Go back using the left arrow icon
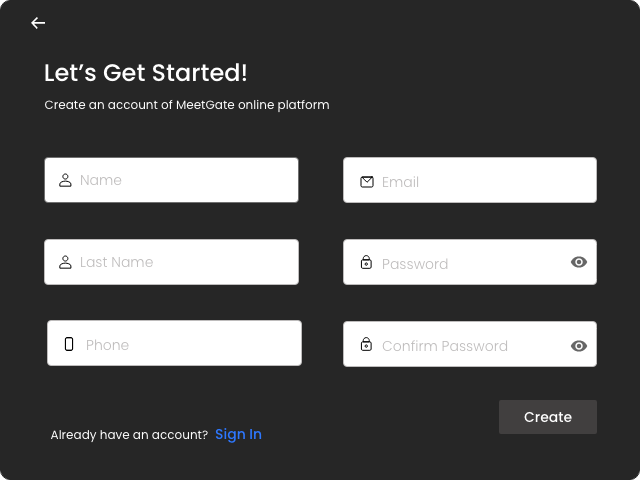Viewport: 640px width, 480px height. pyautogui.click(x=38, y=23)
